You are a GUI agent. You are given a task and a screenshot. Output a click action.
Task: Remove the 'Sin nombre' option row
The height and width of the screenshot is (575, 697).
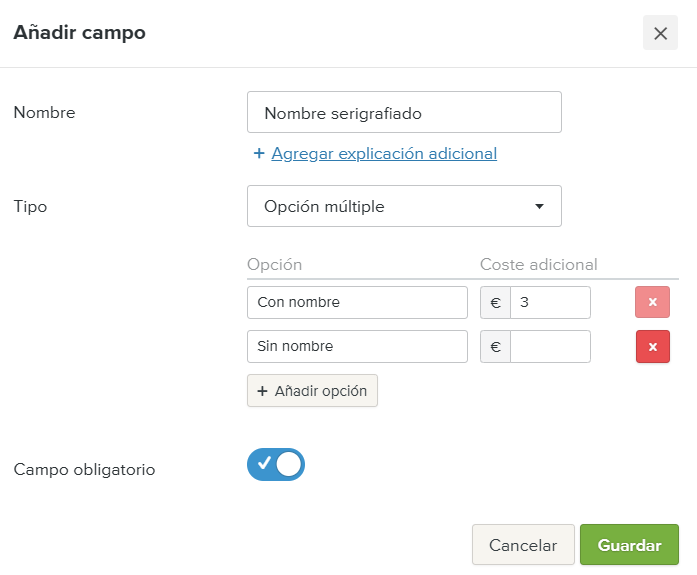point(652,346)
